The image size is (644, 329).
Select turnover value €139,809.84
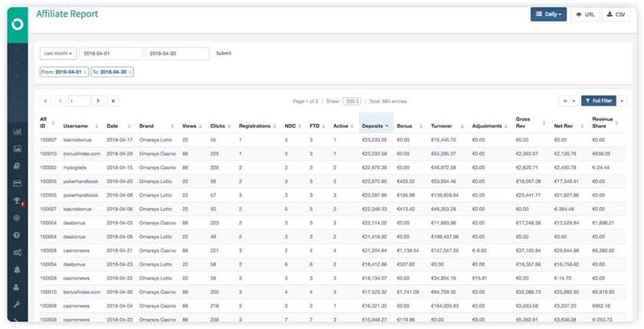[445, 195]
